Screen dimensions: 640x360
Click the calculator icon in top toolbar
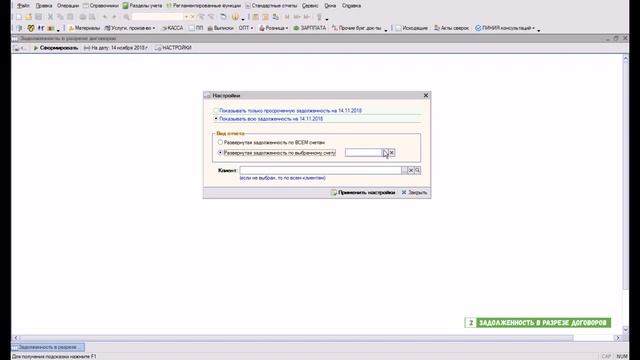click(256, 17)
